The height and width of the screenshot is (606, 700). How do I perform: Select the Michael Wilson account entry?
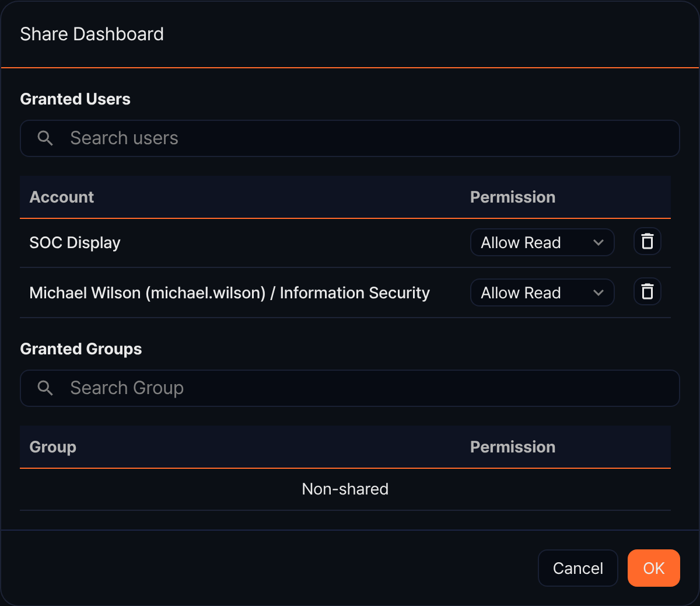coord(230,292)
